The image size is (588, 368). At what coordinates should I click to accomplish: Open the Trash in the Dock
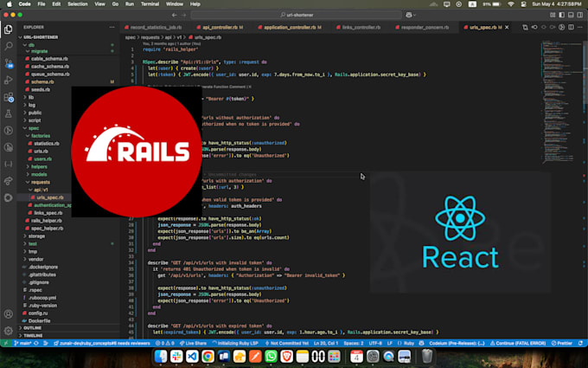coord(427,356)
